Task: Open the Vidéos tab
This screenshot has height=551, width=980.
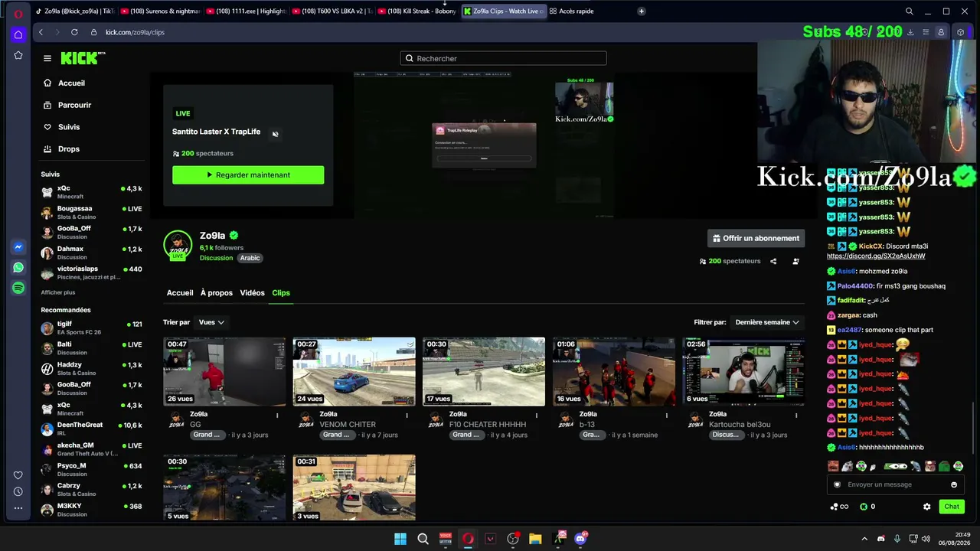Action: point(253,293)
